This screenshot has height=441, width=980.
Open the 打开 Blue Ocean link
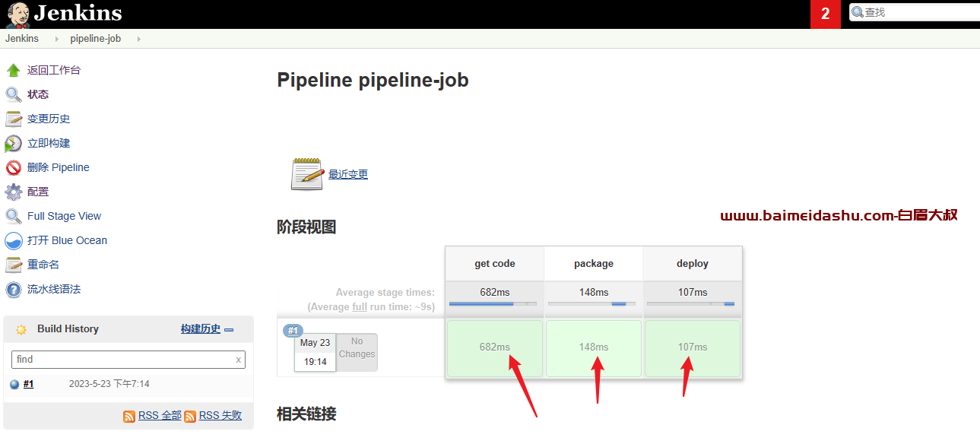67,240
